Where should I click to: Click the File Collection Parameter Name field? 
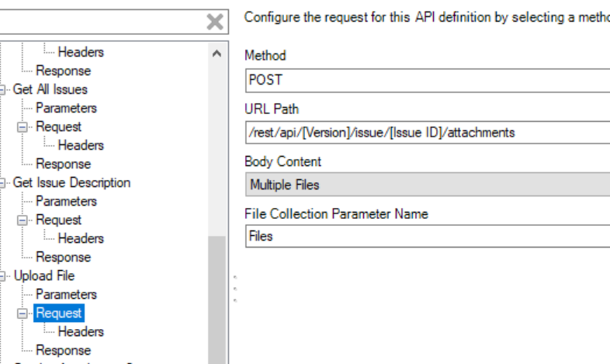tap(427, 236)
